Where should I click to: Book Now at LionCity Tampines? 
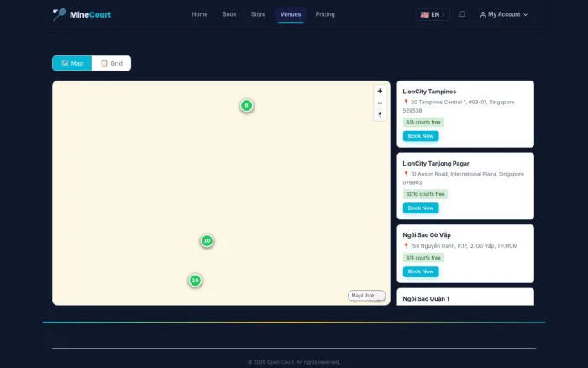[421, 136]
